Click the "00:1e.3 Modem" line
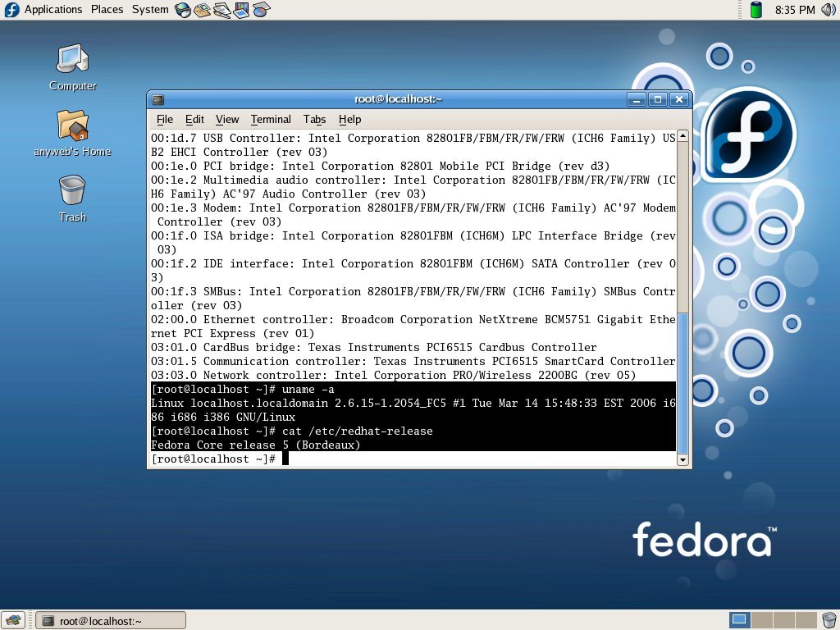This screenshot has height=630, width=840. (x=413, y=216)
